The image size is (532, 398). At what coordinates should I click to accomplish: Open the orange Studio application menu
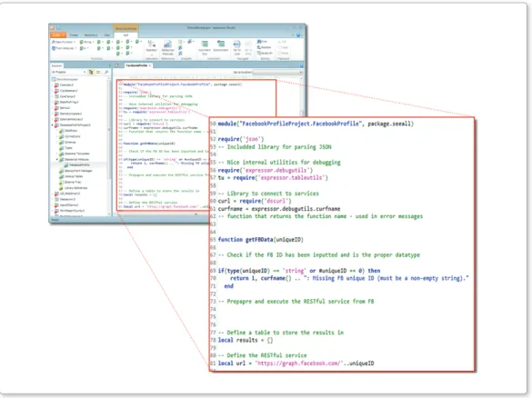[58, 35]
